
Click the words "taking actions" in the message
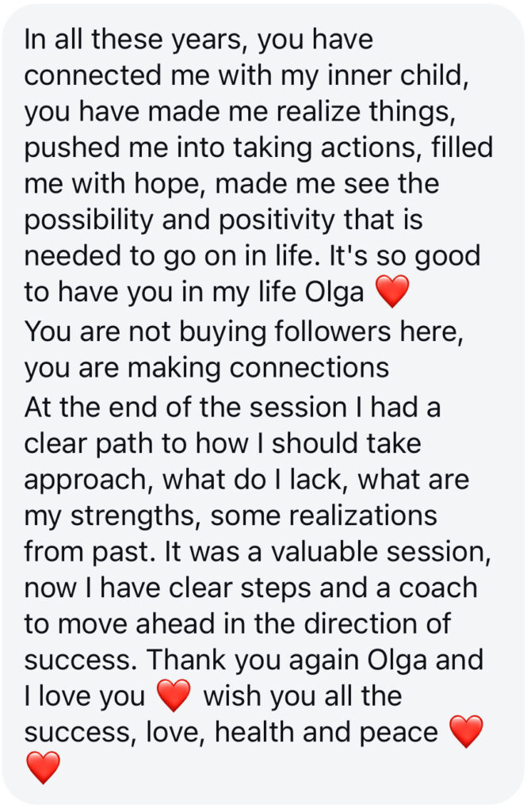pos(323,147)
